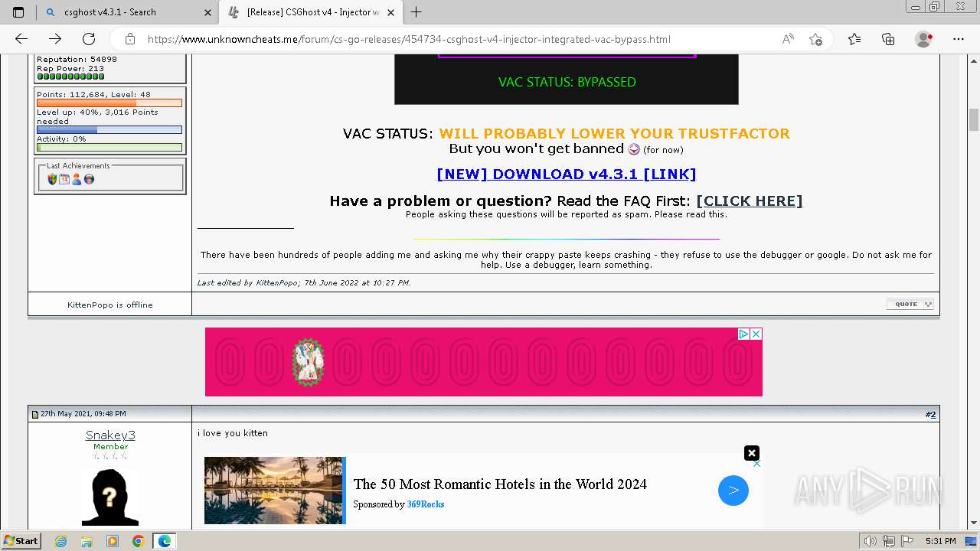
Task: Click the tongue-out smiley emoticon
Action: coord(634,149)
